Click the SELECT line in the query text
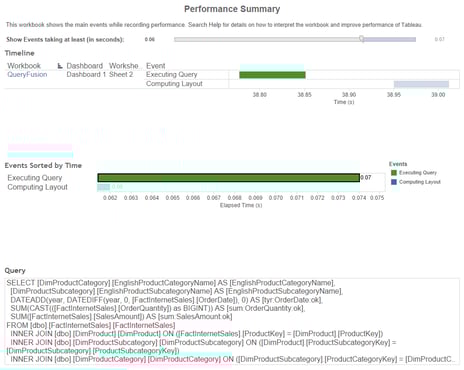This screenshot has height=370, width=464. pos(171,283)
